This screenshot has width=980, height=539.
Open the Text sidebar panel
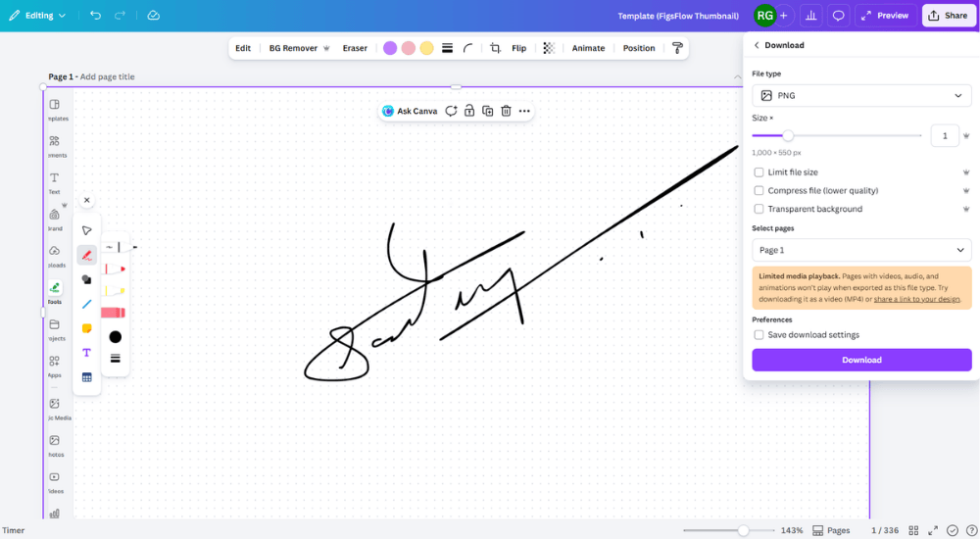pos(54,182)
